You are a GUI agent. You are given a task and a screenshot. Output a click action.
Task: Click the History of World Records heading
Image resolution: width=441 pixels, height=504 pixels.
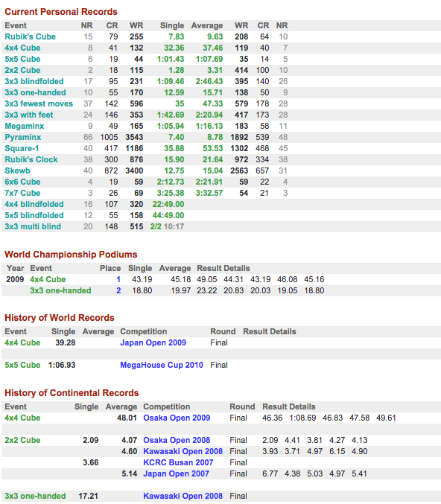click(60, 318)
